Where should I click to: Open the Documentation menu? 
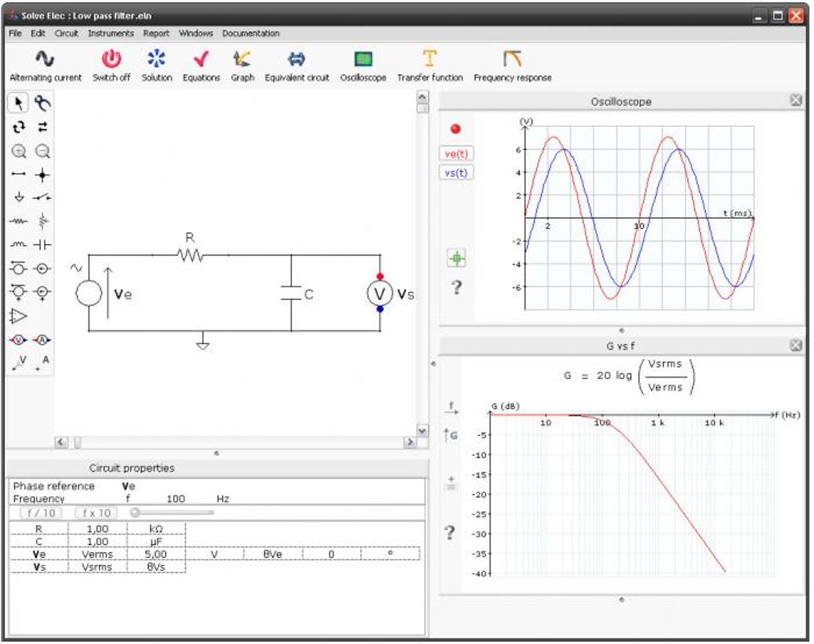click(x=251, y=34)
